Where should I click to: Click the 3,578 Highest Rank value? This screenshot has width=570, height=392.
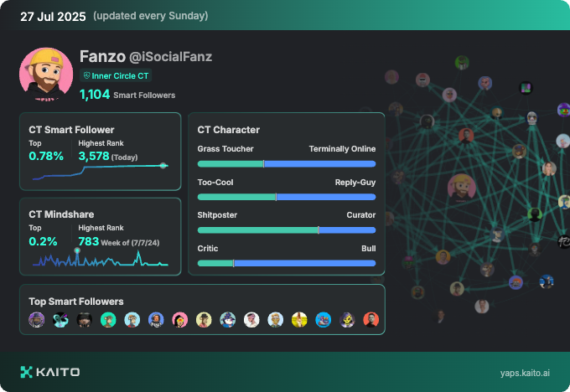click(94, 157)
